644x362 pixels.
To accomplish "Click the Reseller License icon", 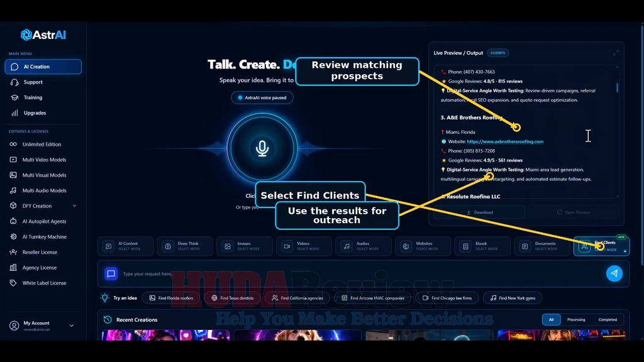I will coord(13,252).
